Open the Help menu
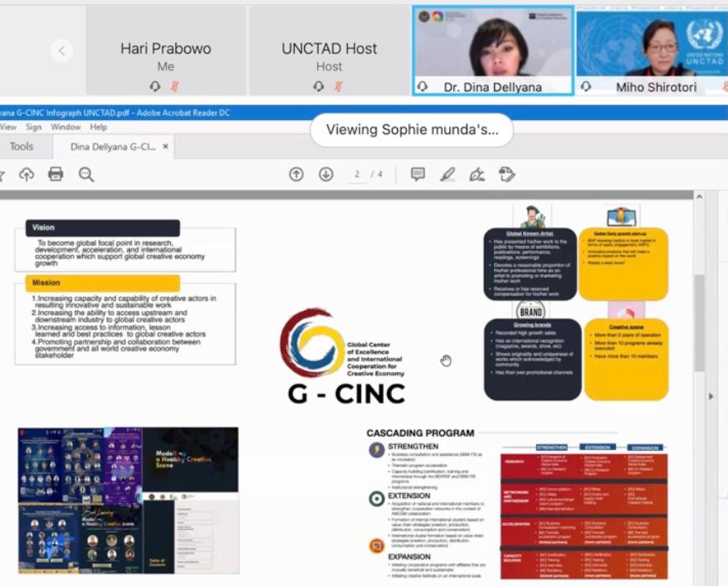The width and height of the screenshot is (728, 586). pyautogui.click(x=99, y=127)
